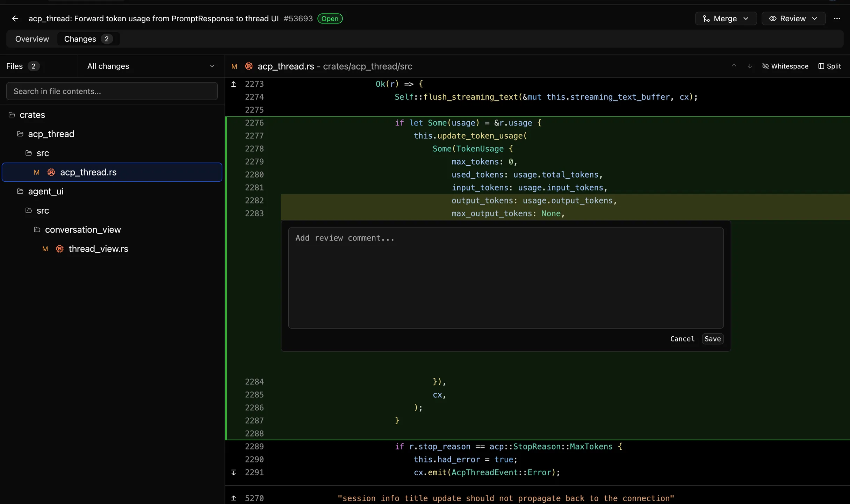Expand hidden lines above line 2273

click(234, 84)
